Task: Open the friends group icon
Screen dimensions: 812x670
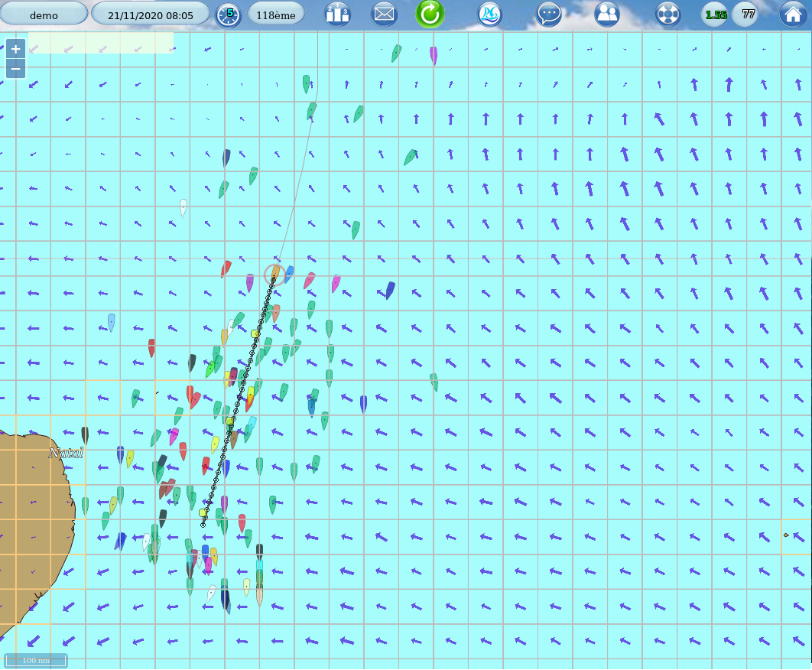Action: (607, 15)
